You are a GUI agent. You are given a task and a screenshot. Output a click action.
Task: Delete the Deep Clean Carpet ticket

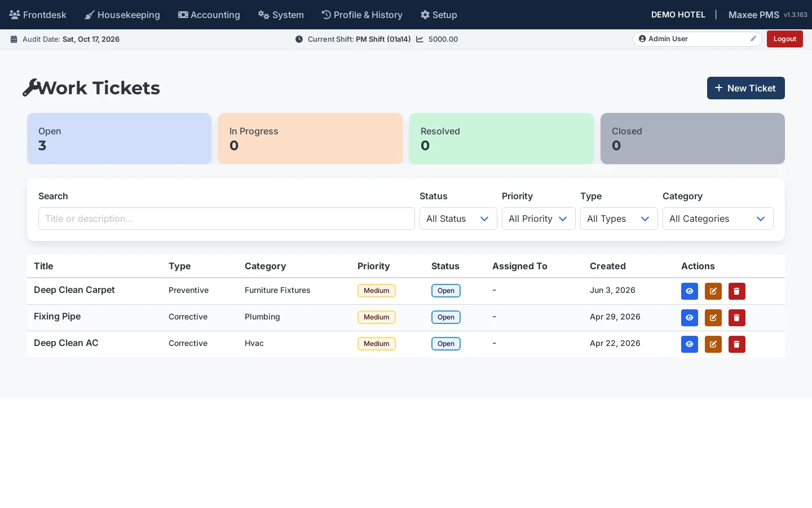click(737, 291)
